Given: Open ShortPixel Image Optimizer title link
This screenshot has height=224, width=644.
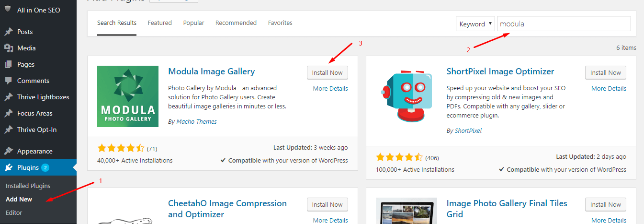Looking at the screenshot, I should (x=500, y=71).
